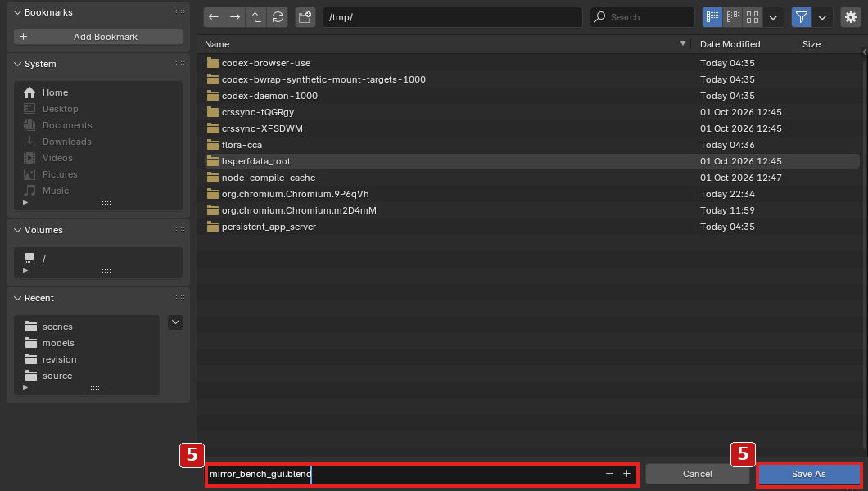Expand Recent list disclosure triangle
The image size is (868, 491).
point(25,388)
